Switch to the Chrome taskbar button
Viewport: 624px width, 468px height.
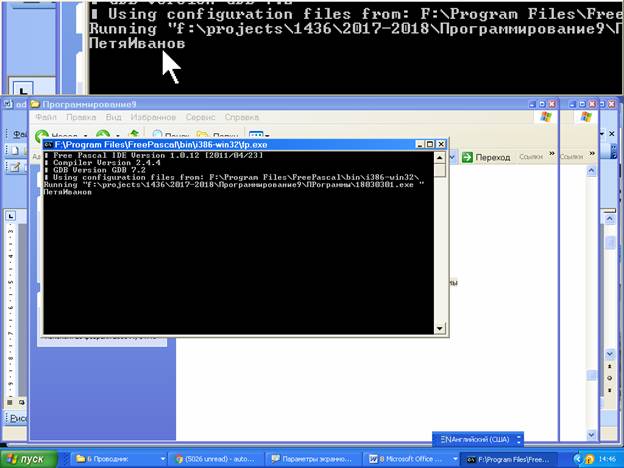point(215,459)
